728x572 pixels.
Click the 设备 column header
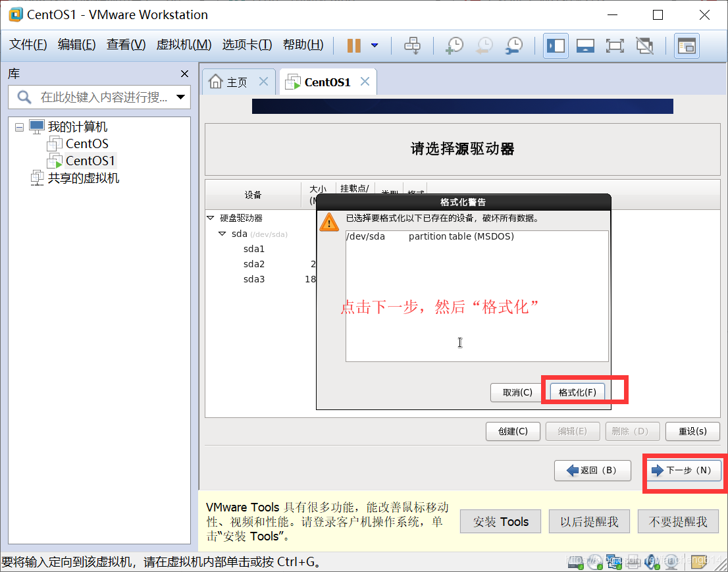coord(253,195)
